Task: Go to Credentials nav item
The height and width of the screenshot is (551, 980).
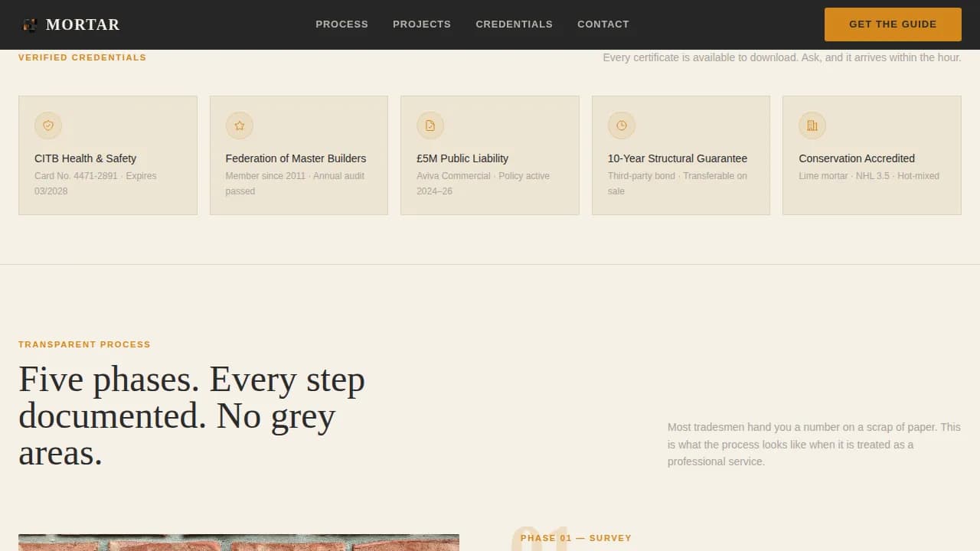Action: pyautogui.click(x=514, y=24)
